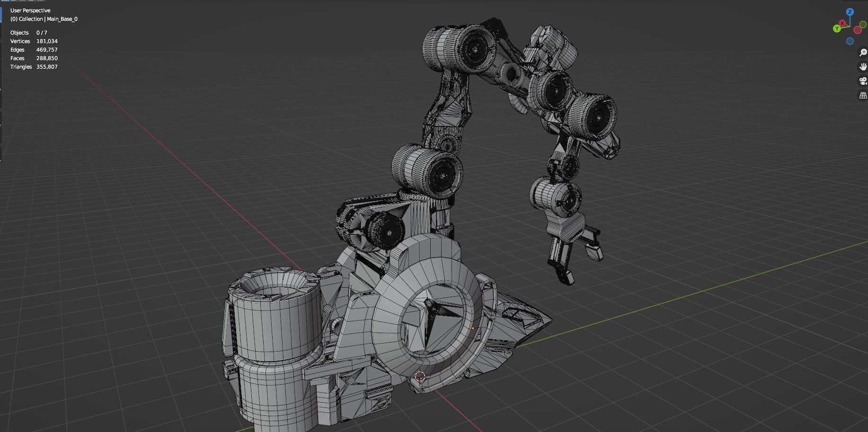Screen dimensions: 868x432
Task: Click the Objects '0 / 7' statistic
Action: click(42, 33)
